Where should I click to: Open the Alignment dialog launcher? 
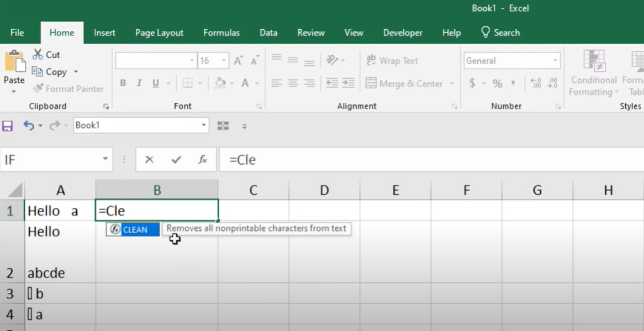(455, 107)
